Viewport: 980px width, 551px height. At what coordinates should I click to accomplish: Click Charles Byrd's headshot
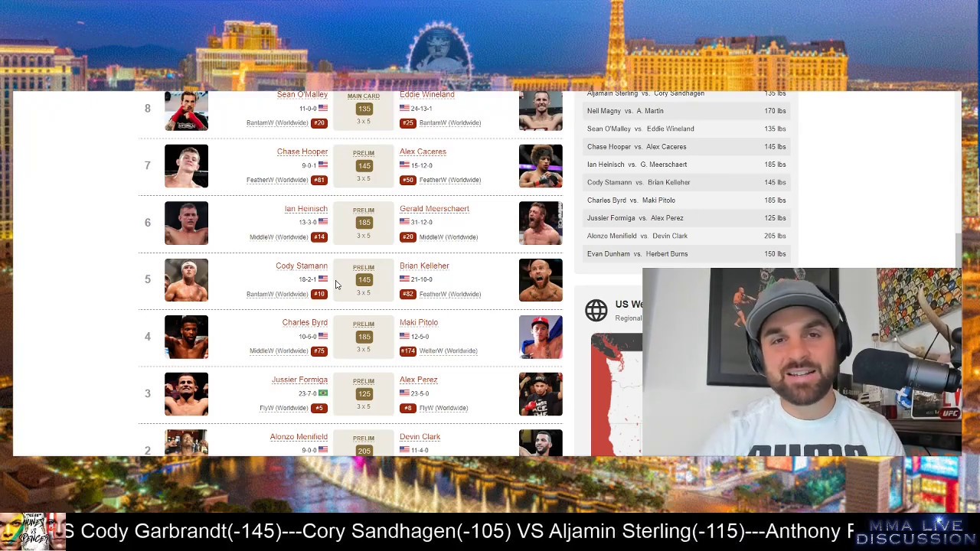pyautogui.click(x=186, y=337)
